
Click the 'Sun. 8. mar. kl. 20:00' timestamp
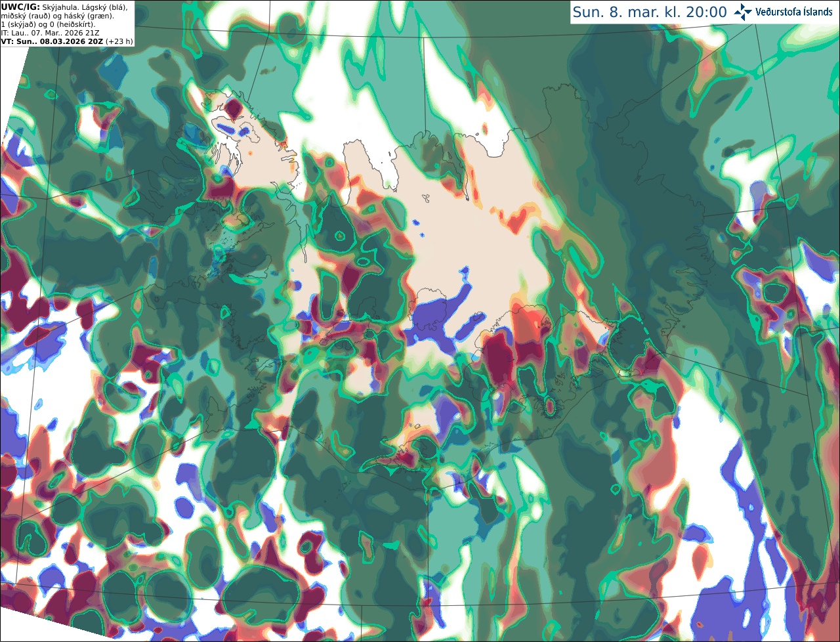pyautogui.click(x=650, y=12)
